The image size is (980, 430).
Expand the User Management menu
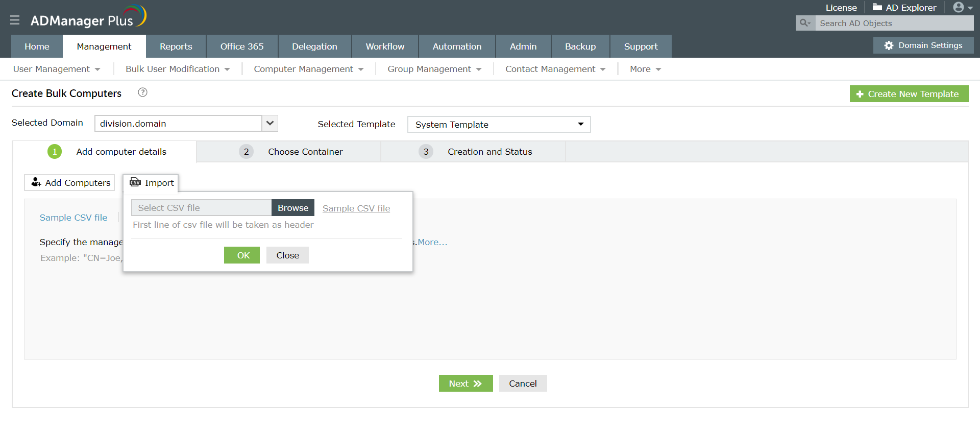[57, 69]
